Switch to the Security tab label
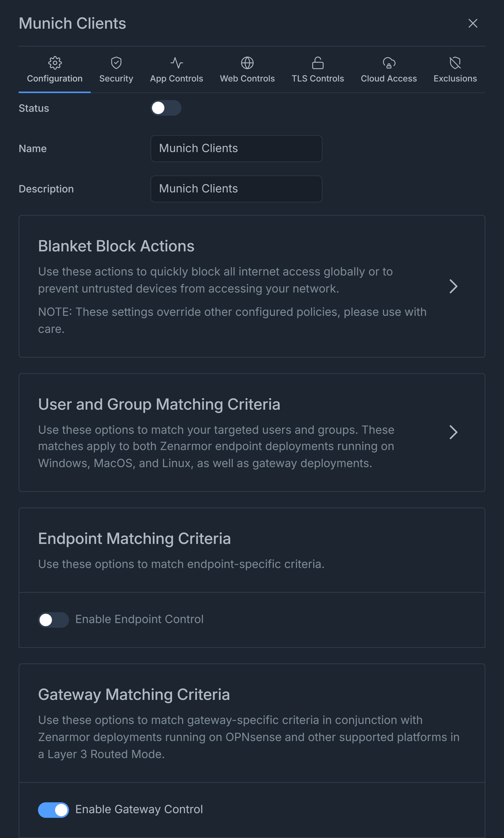Image resolution: width=504 pixels, height=838 pixels. (x=116, y=79)
